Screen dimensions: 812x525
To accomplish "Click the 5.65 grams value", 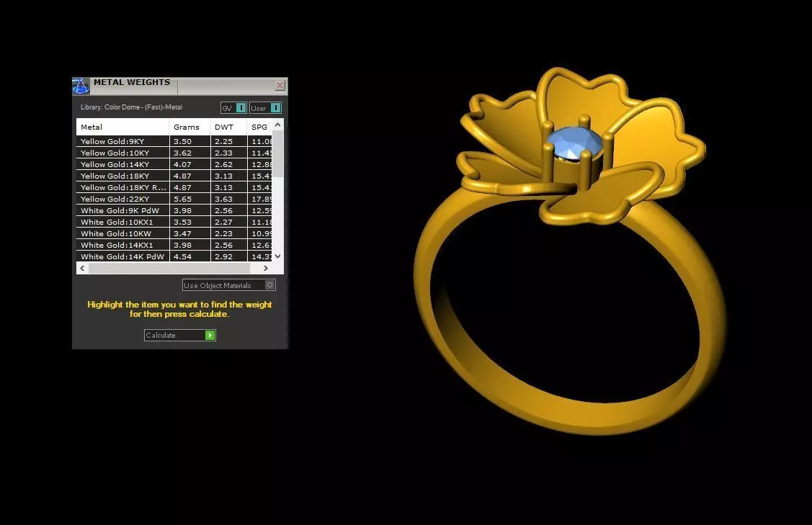I will [x=183, y=199].
